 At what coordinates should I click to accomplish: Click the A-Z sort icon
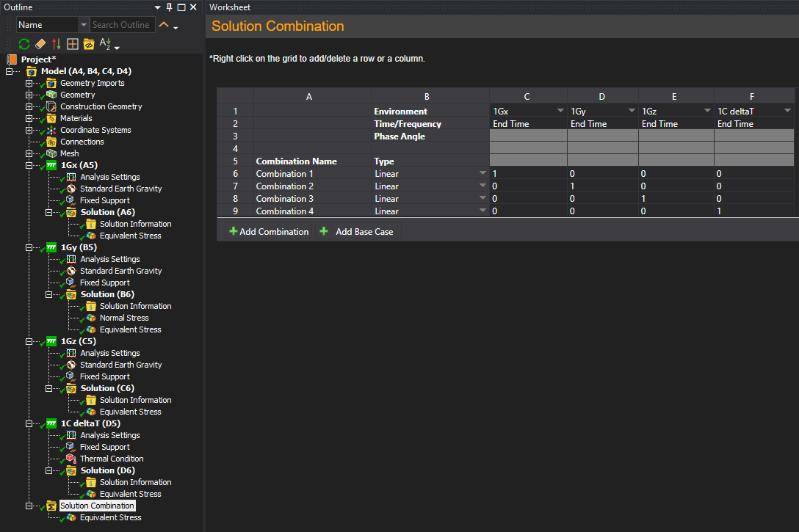(105, 44)
